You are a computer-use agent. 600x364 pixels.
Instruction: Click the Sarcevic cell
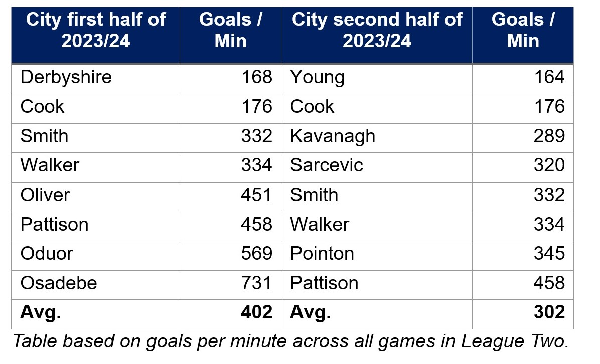327,165
